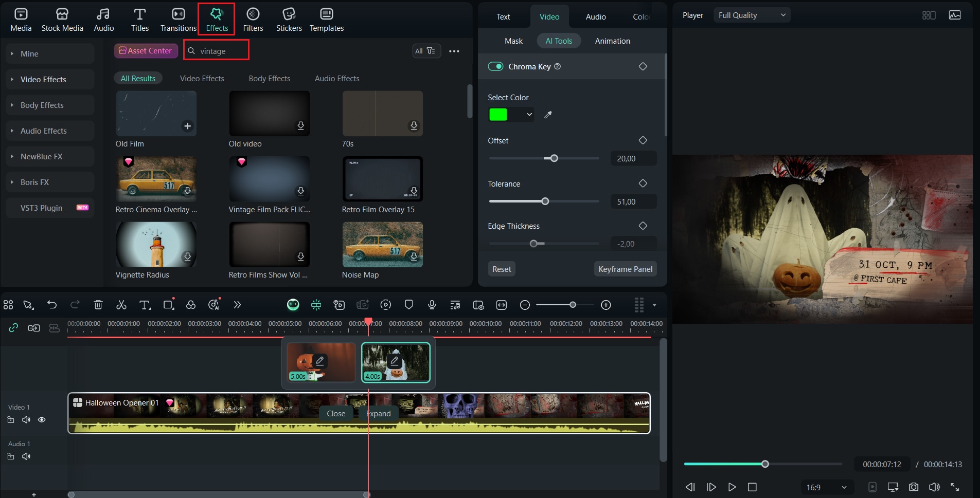Add the Old Film effect with plus
The height and width of the screenshot is (498, 980).
pos(188,126)
